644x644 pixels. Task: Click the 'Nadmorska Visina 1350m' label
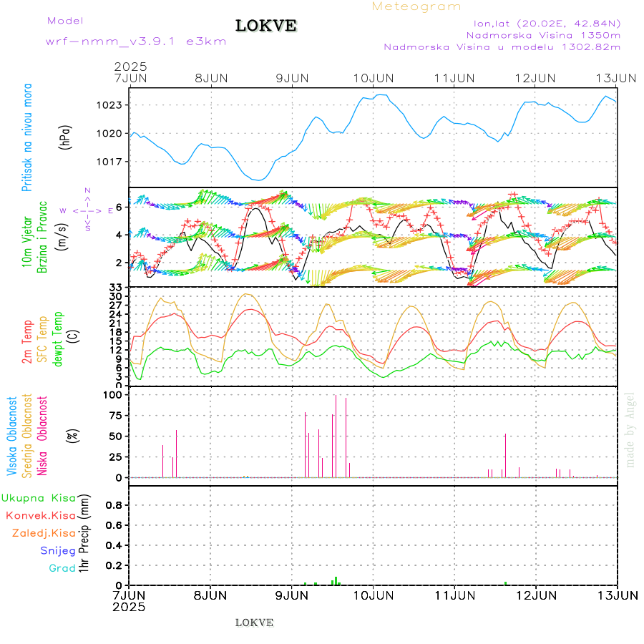pos(543,34)
